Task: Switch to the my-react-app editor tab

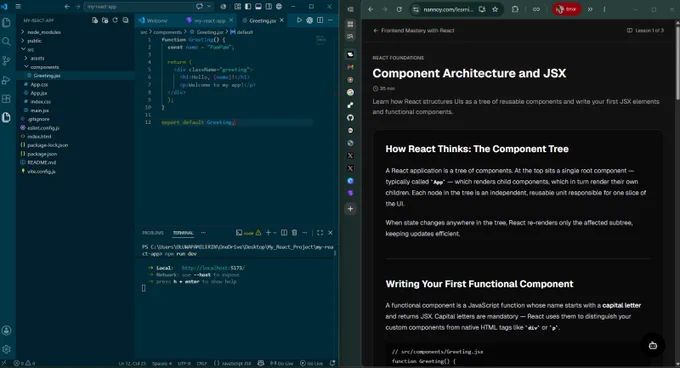Action: tap(209, 20)
